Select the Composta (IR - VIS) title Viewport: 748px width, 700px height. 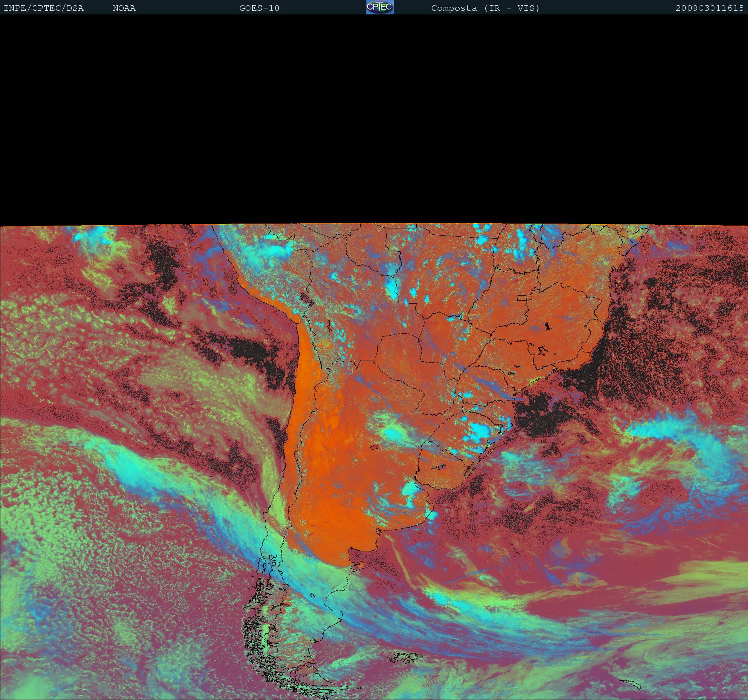coord(486,8)
